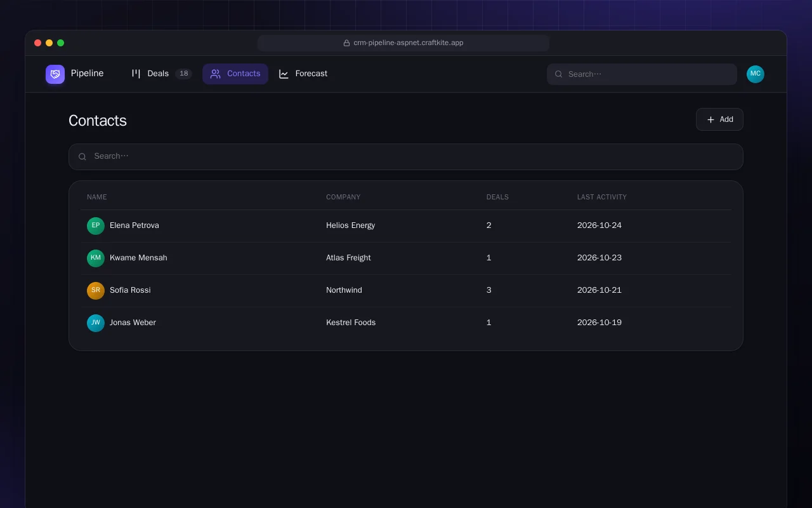
Task: Click the Helios Energy company cell
Action: [351, 225]
